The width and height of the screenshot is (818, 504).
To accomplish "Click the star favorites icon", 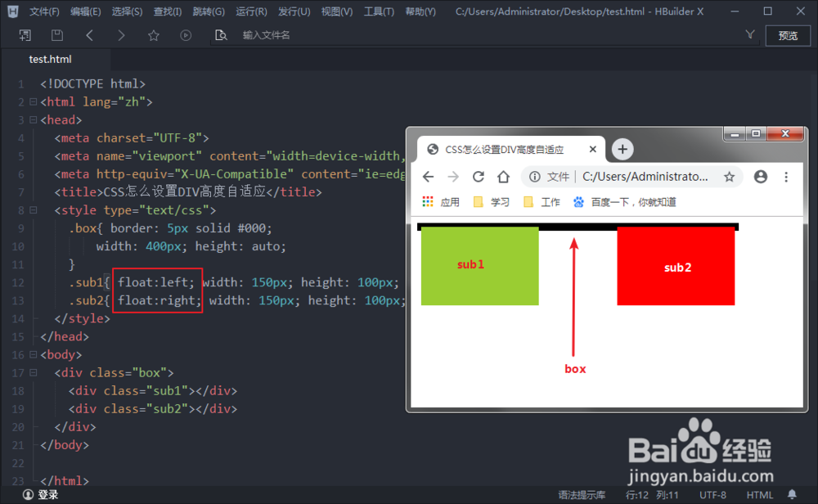I will coord(153,35).
